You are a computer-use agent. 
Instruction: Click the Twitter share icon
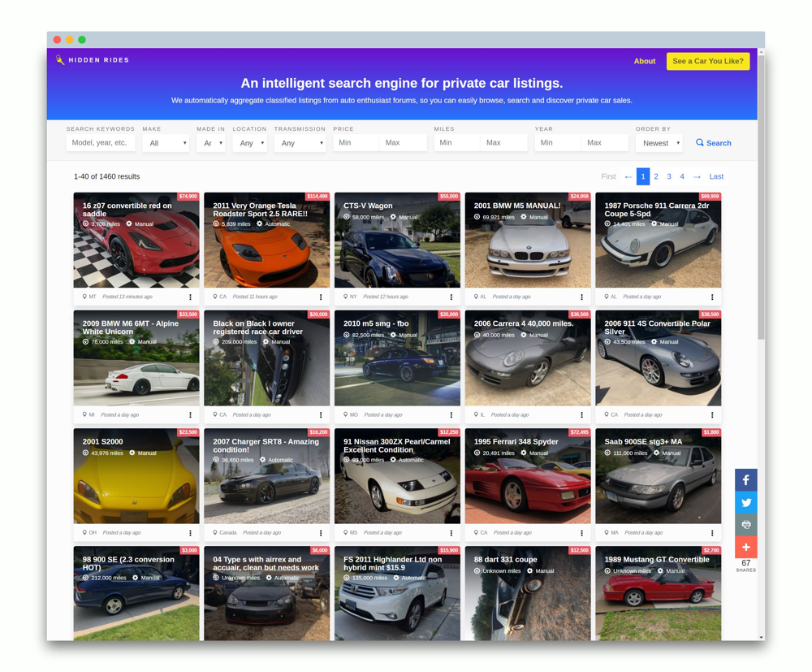point(745,502)
